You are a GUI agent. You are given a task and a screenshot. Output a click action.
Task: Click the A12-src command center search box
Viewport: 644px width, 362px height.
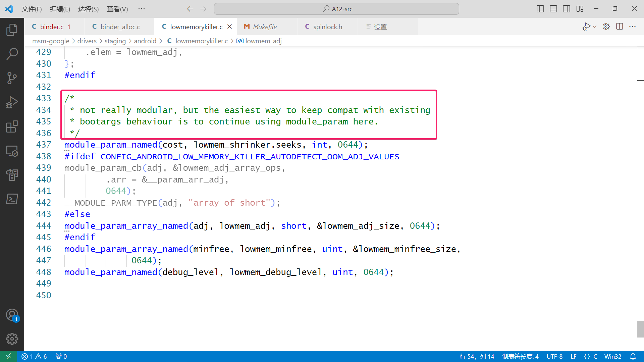pyautogui.click(x=336, y=9)
